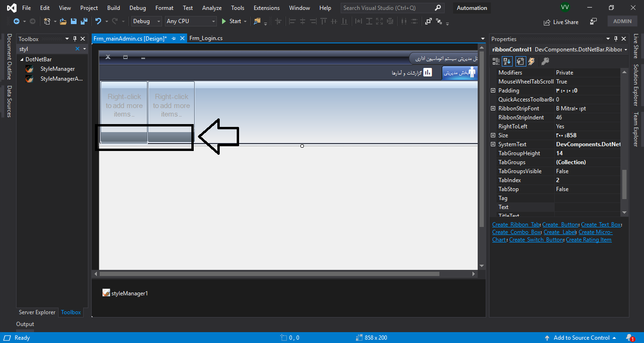644x343 pixels.
Task: Pin the Toolbox panel
Action: click(75, 39)
